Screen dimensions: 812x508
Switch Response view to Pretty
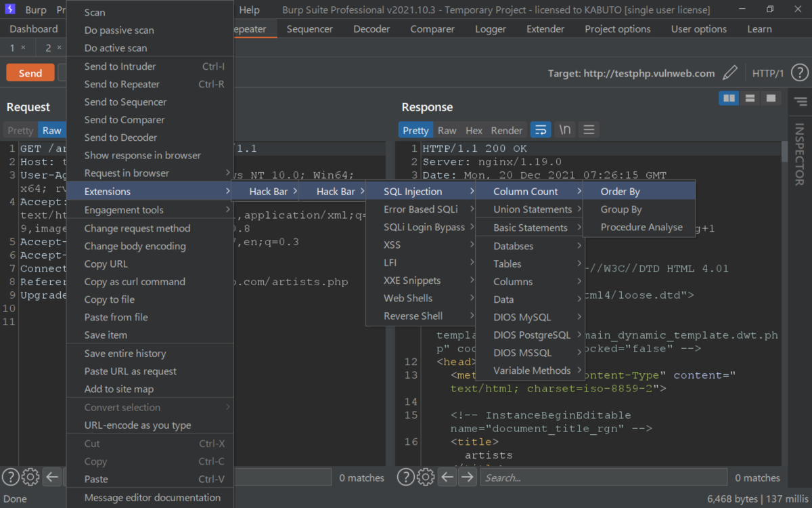(x=415, y=130)
